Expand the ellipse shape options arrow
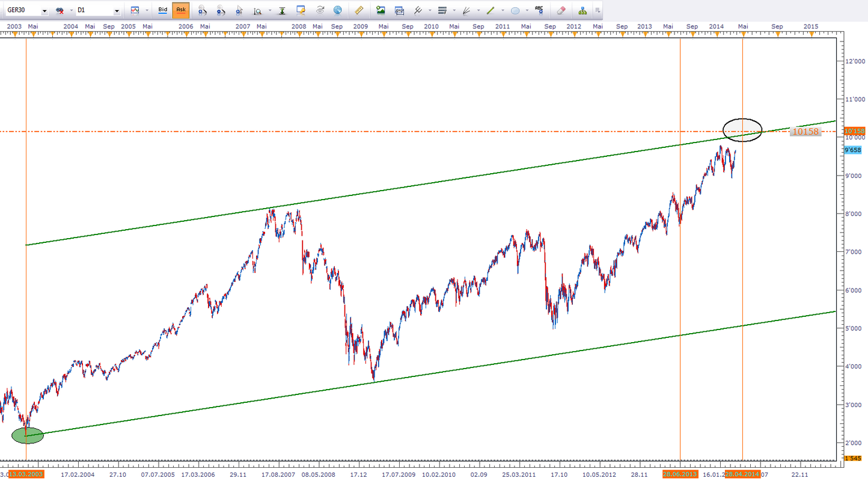 coord(527,10)
